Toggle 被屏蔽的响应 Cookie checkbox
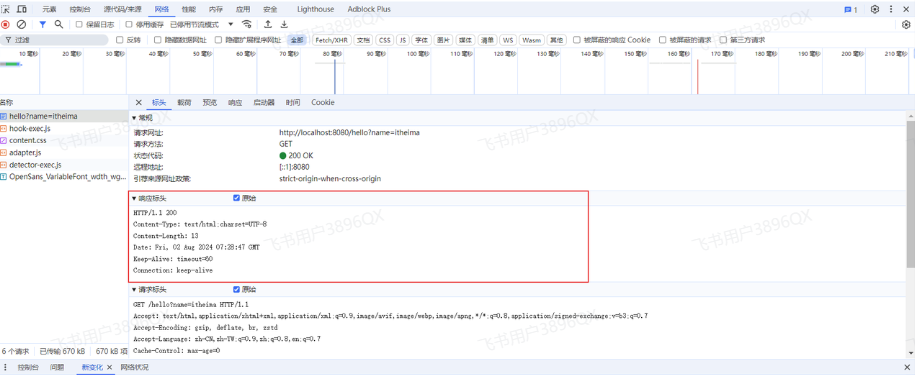This screenshot has width=915, height=375. [577, 40]
